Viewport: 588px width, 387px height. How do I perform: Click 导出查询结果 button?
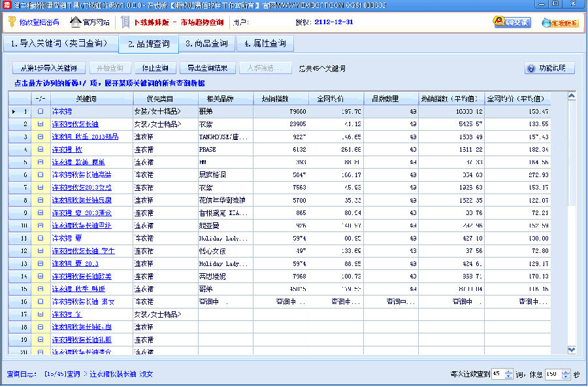point(207,68)
